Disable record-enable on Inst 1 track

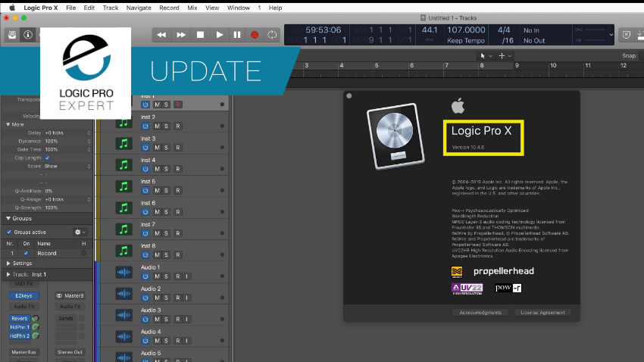coord(178,105)
